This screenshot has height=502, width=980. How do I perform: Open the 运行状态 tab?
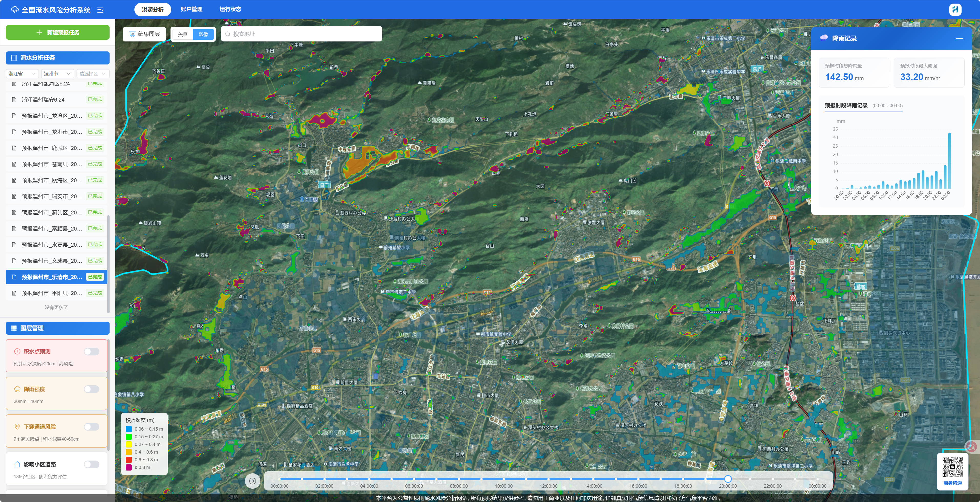(230, 9)
